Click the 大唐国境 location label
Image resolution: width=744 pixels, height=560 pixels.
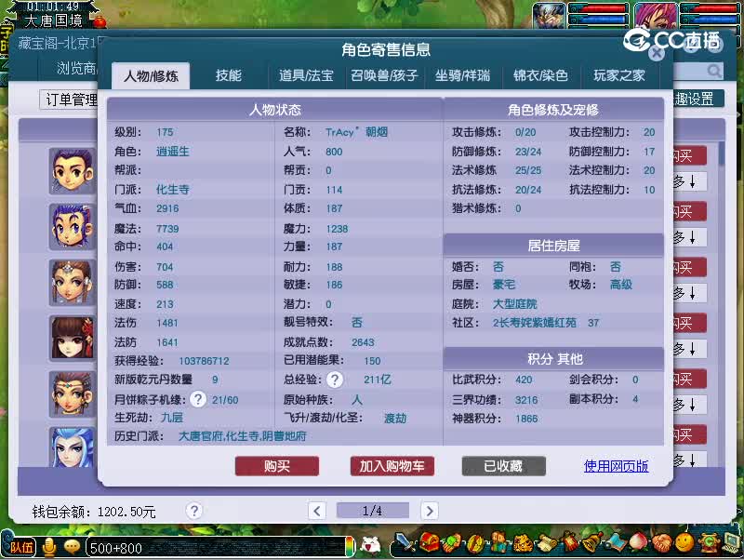point(53,20)
